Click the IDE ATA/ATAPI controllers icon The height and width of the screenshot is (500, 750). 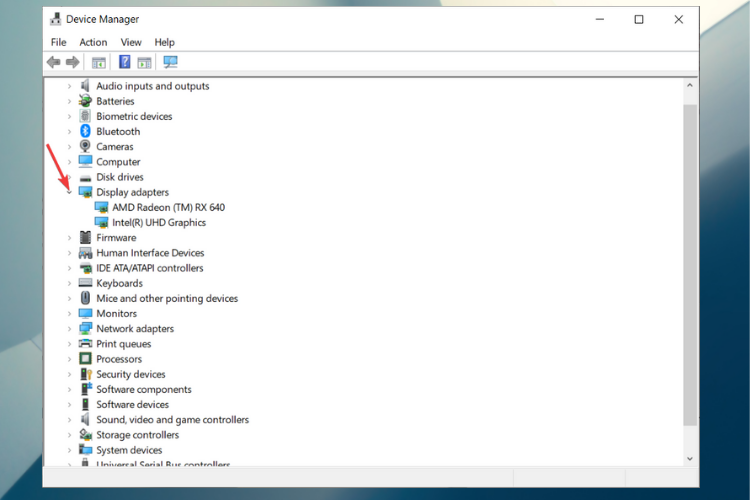pyautogui.click(x=85, y=268)
